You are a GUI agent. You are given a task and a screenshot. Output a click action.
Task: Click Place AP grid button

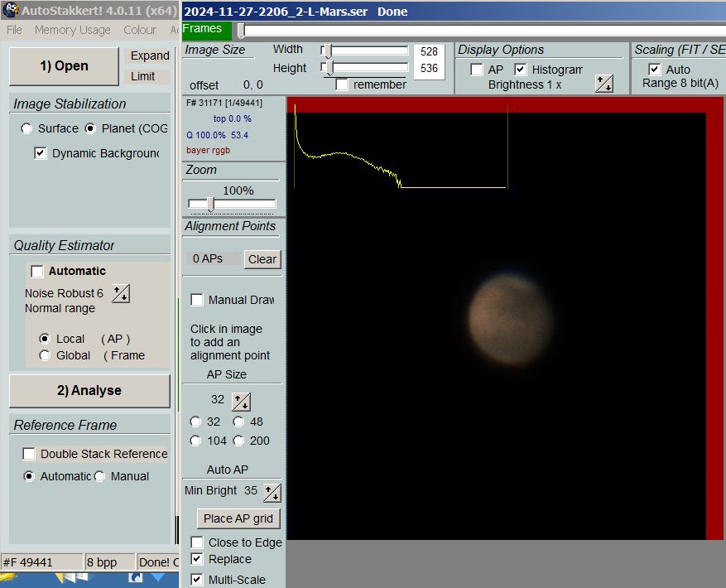pos(239,518)
